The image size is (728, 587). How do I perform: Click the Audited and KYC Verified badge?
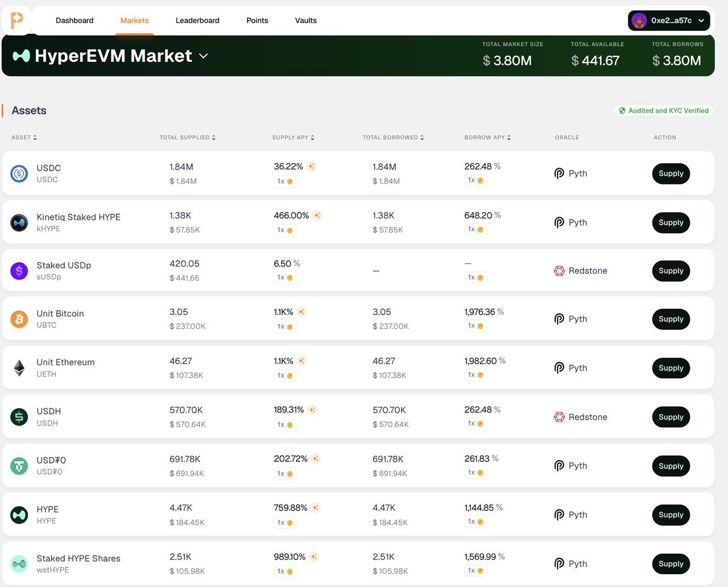(664, 110)
